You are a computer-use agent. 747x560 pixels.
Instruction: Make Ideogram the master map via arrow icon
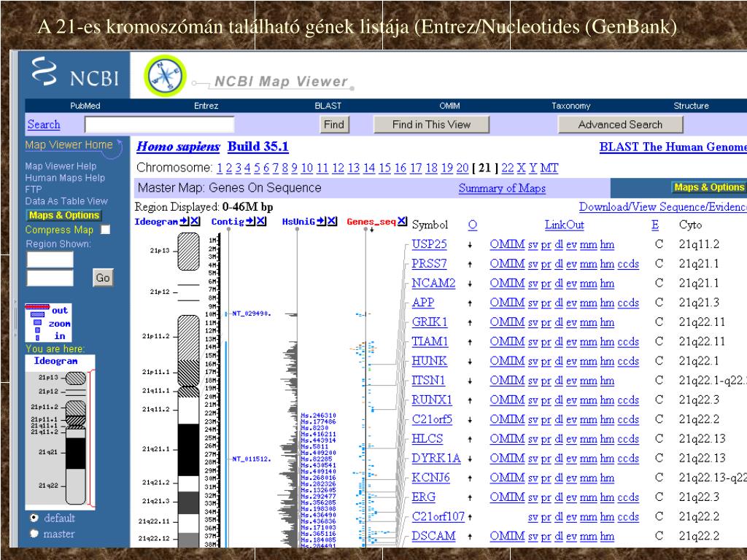point(184,222)
